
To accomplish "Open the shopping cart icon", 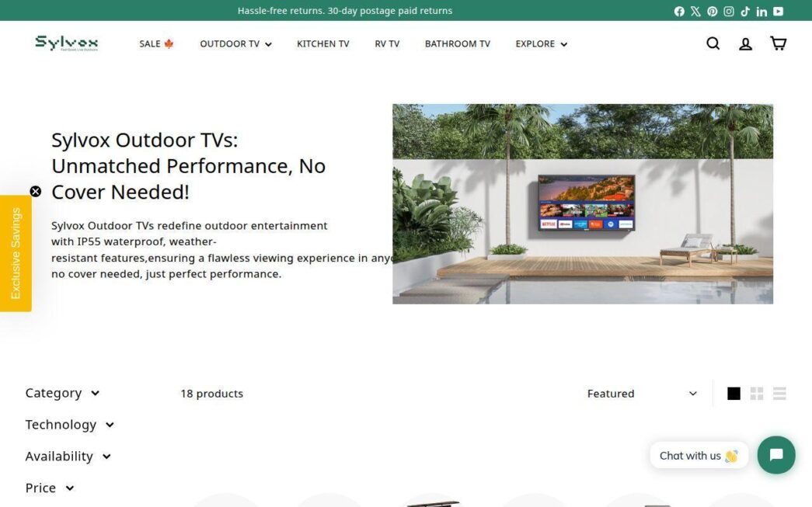I will pos(778,43).
